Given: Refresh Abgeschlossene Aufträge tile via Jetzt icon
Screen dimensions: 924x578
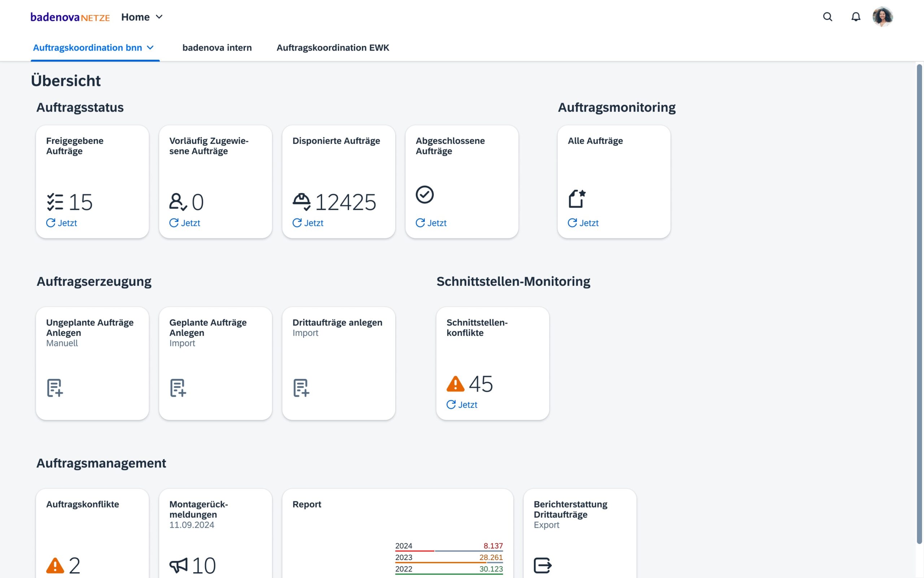Looking at the screenshot, I should (x=420, y=223).
